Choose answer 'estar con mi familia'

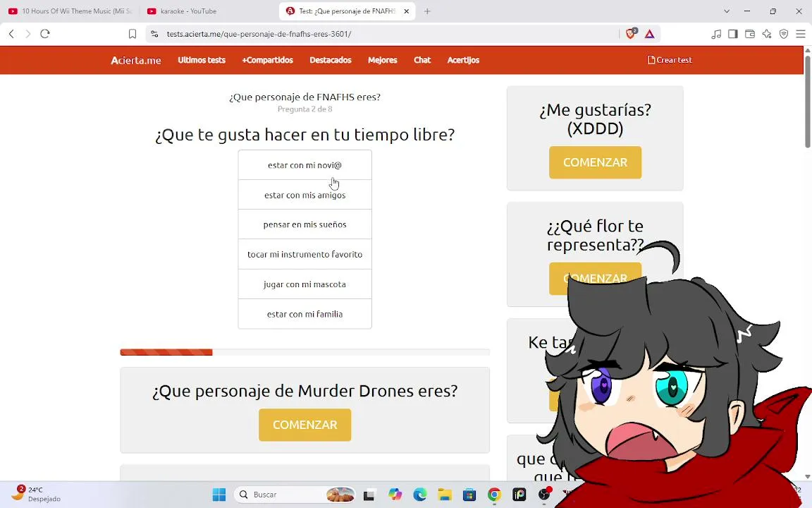pyautogui.click(x=305, y=314)
